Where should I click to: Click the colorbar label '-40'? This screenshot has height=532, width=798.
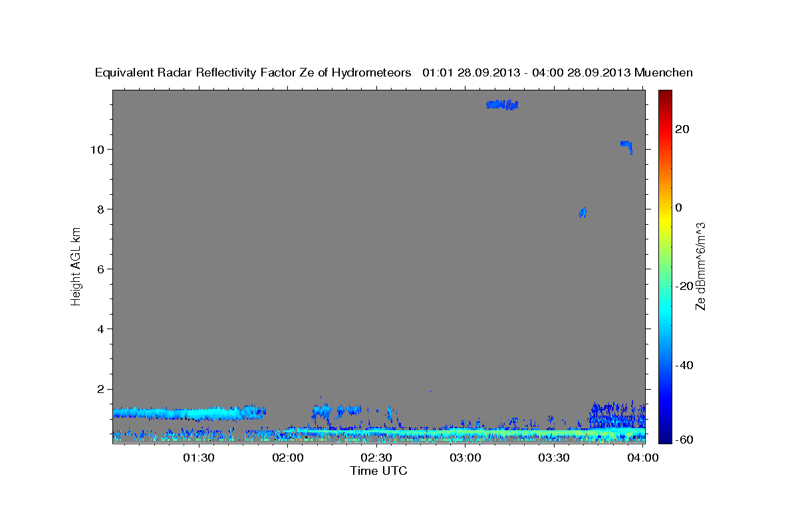(684, 365)
